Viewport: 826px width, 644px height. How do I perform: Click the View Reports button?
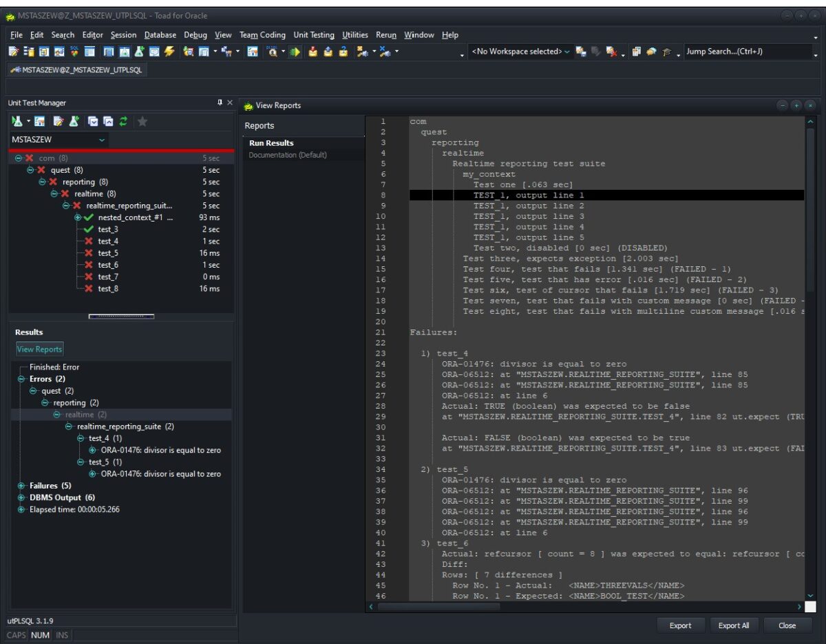[39, 349]
